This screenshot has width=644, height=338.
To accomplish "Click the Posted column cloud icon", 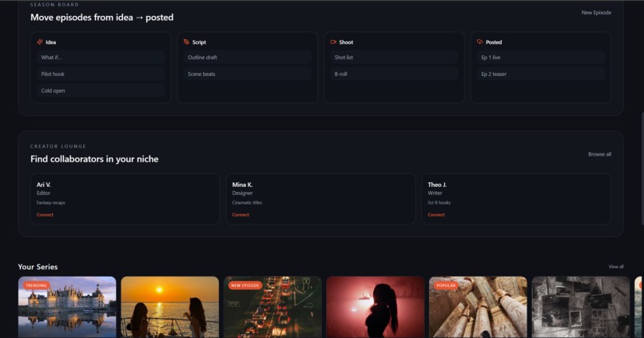I will pyautogui.click(x=479, y=42).
